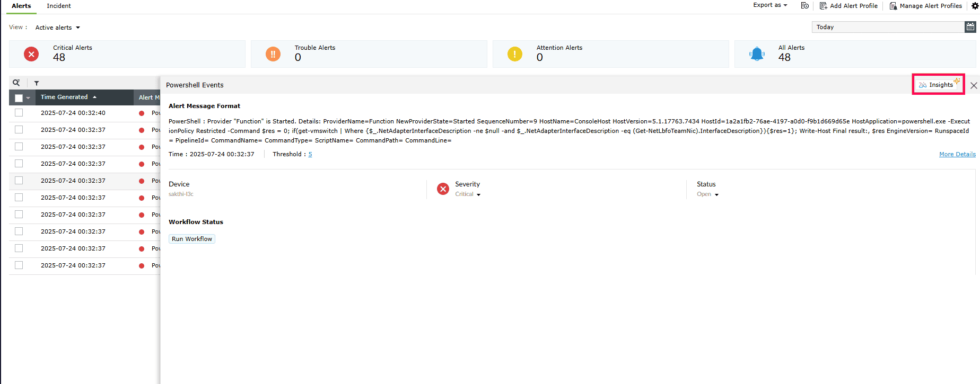This screenshot has width=980, height=384.
Task: Change the Open status dropdown
Action: coord(707,194)
